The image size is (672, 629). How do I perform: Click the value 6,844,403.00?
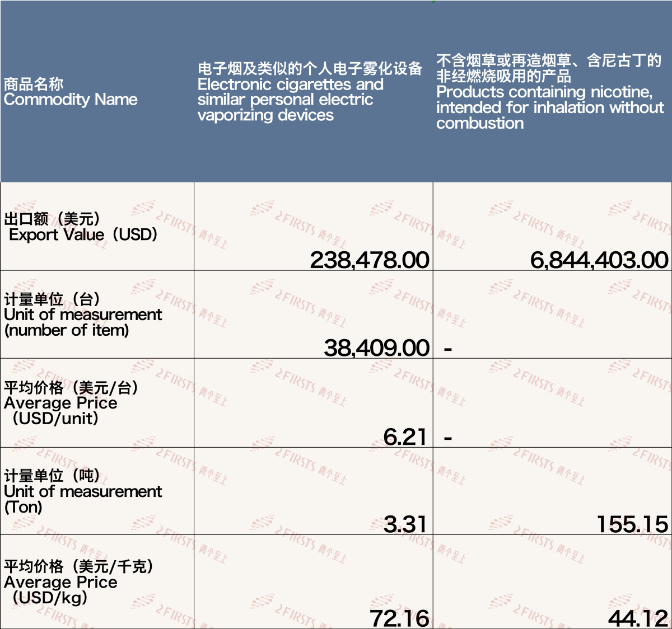pyautogui.click(x=599, y=260)
